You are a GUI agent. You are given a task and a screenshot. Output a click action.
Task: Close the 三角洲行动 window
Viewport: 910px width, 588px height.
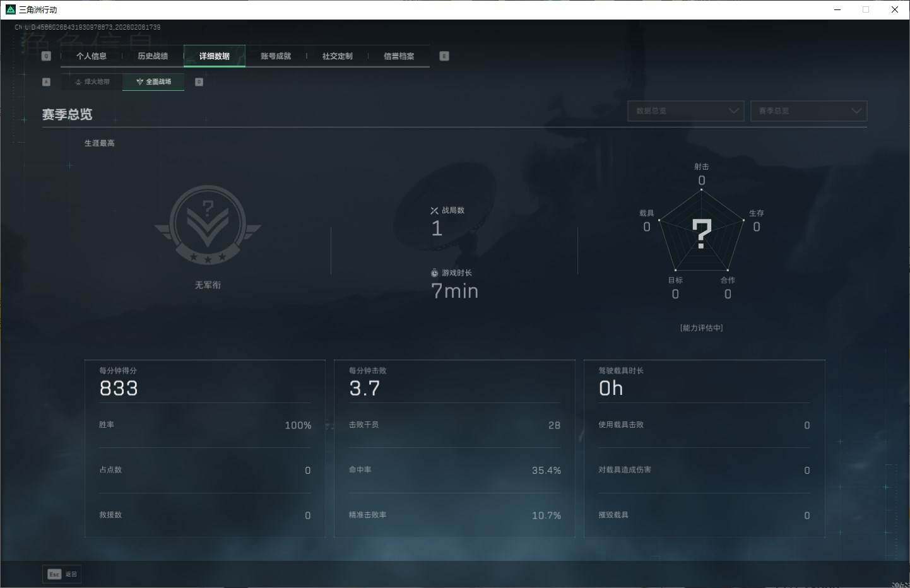pos(895,9)
